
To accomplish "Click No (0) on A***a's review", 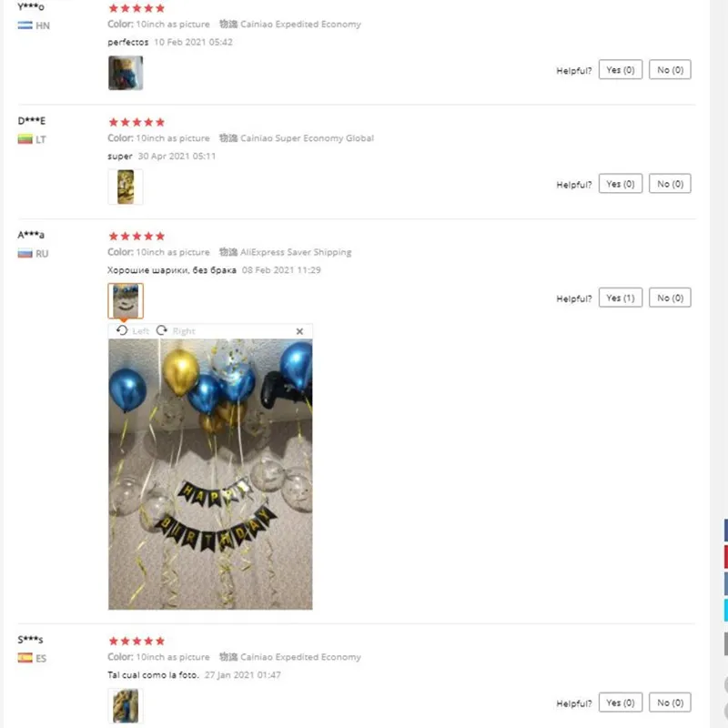I will 670,298.
